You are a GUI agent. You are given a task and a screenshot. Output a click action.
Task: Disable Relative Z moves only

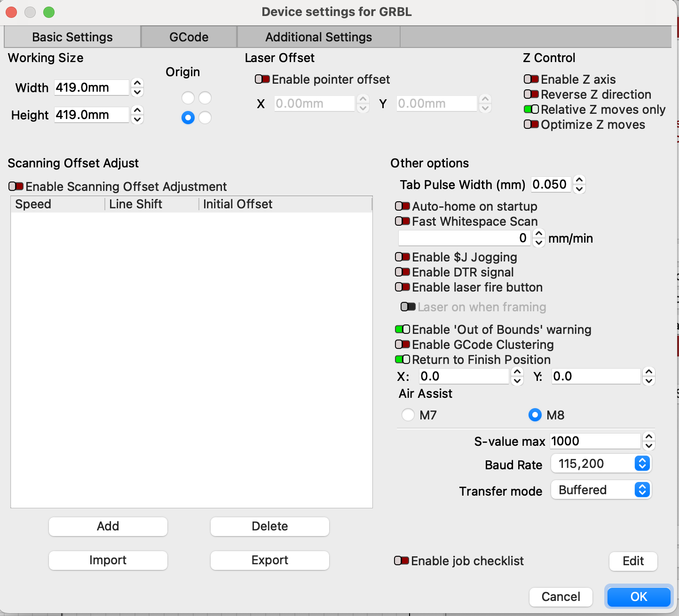point(531,110)
